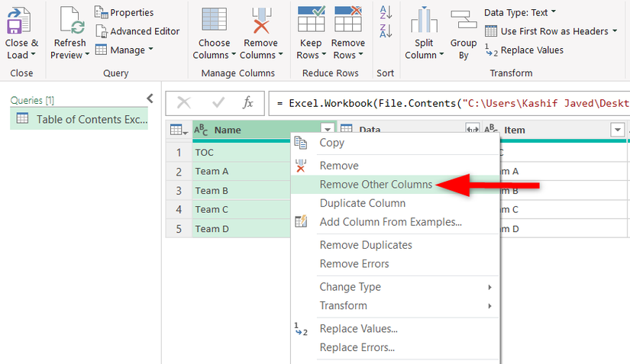Collapse the Queries pane
Screen dimensions: 630x364
click(x=150, y=98)
